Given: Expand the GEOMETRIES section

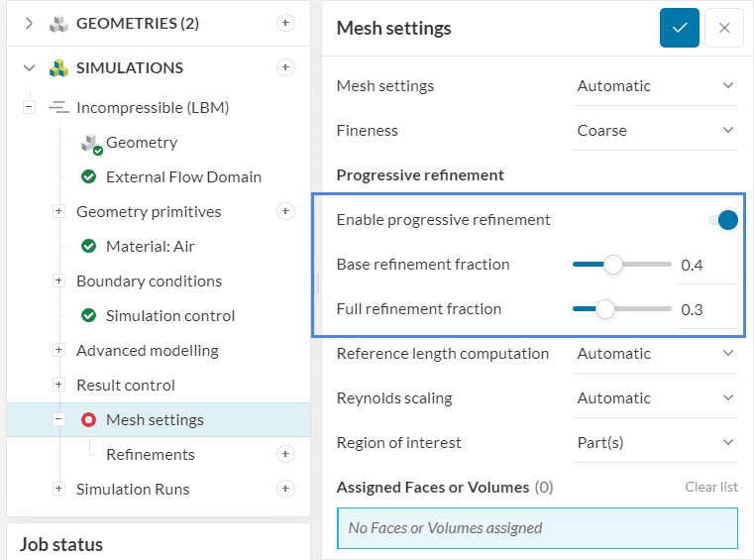Looking at the screenshot, I should point(29,23).
